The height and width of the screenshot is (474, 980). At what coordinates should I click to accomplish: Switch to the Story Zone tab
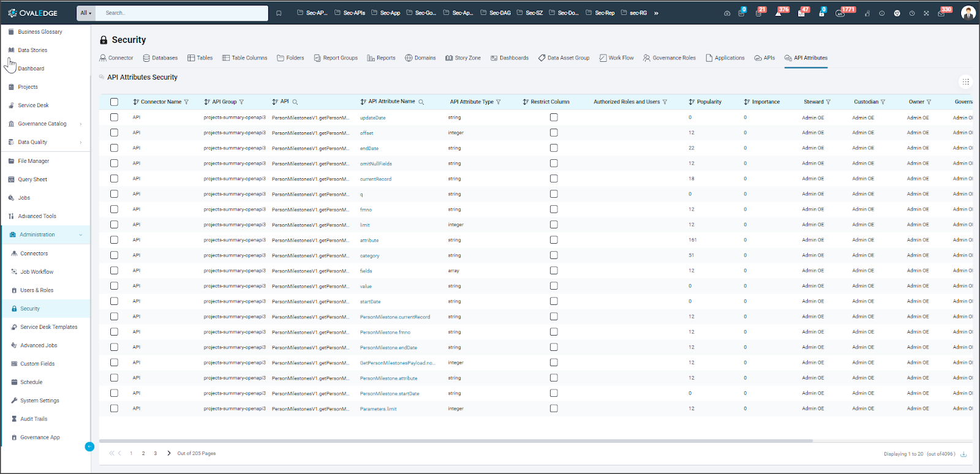(463, 58)
